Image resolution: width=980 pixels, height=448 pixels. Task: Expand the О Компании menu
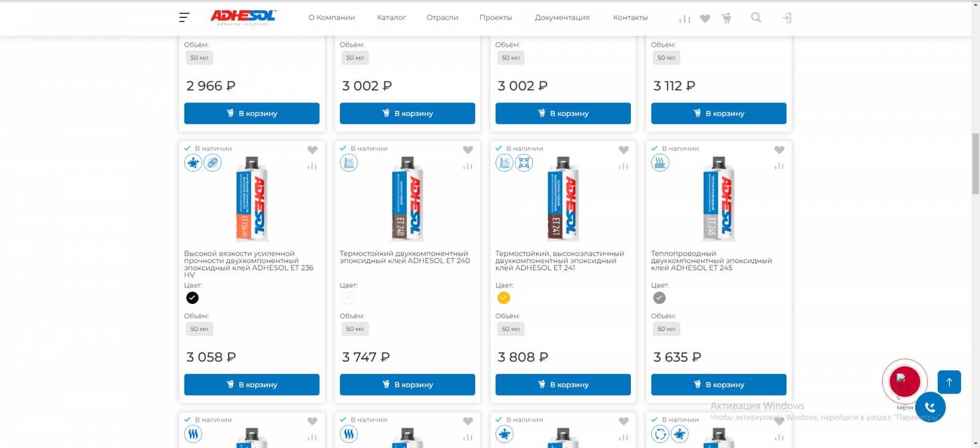[x=331, y=18]
